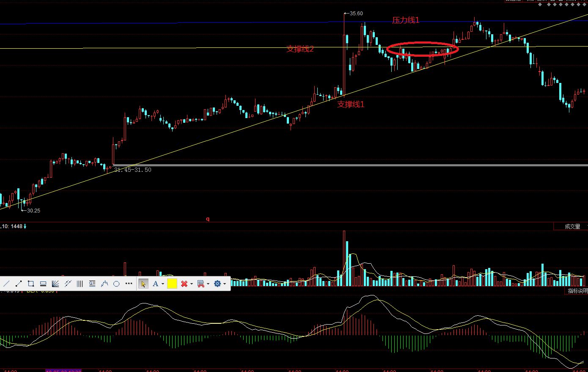588x372 pixels.
Task: Select the 压力线1 resistance line label
Action: (x=406, y=20)
